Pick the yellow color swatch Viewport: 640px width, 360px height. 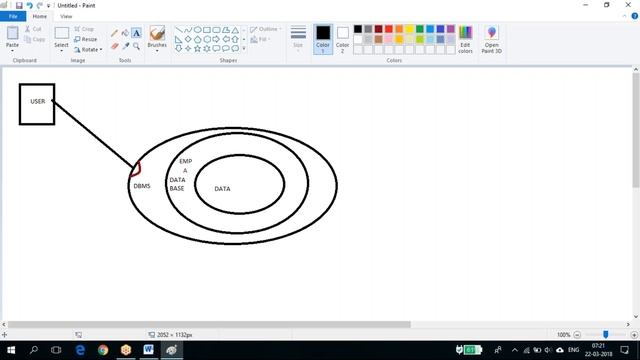[409, 29]
